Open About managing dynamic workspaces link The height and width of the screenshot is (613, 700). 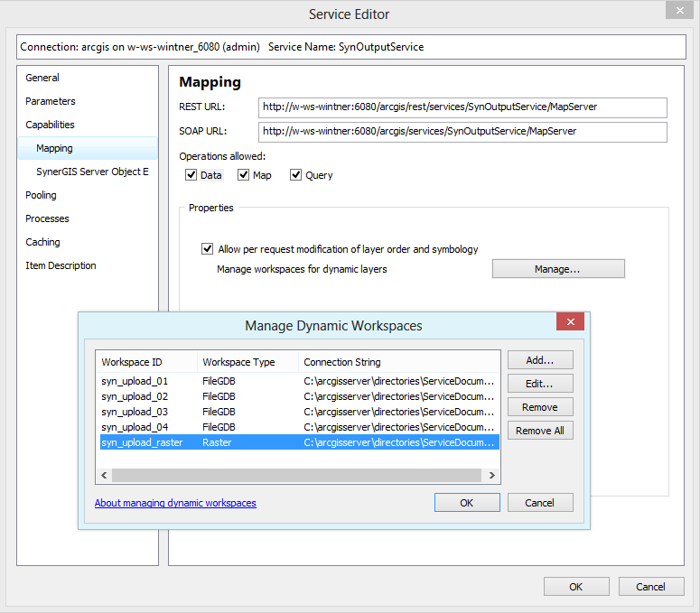coord(175,503)
